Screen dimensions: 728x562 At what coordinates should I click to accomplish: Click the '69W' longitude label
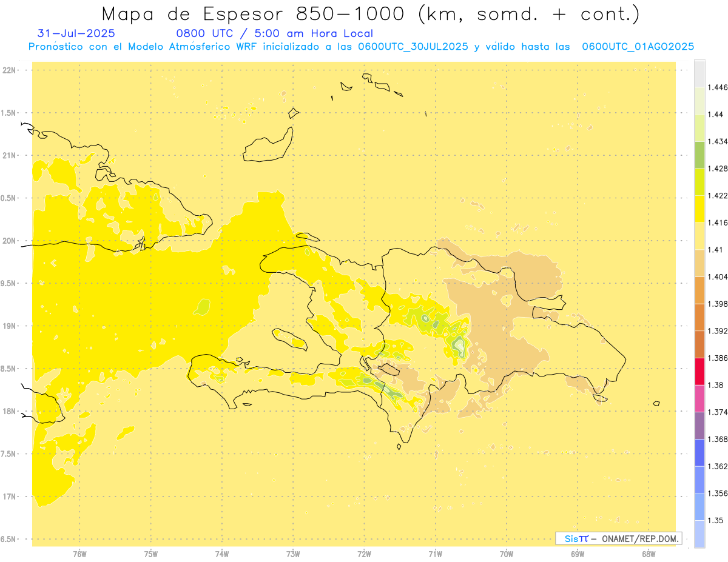coord(578,554)
